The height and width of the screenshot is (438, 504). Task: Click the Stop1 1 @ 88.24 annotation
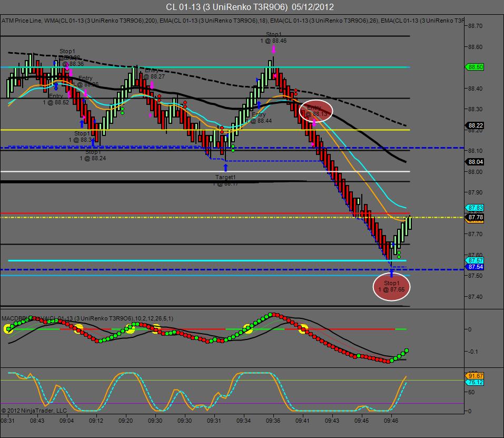pyautogui.click(x=93, y=155)
